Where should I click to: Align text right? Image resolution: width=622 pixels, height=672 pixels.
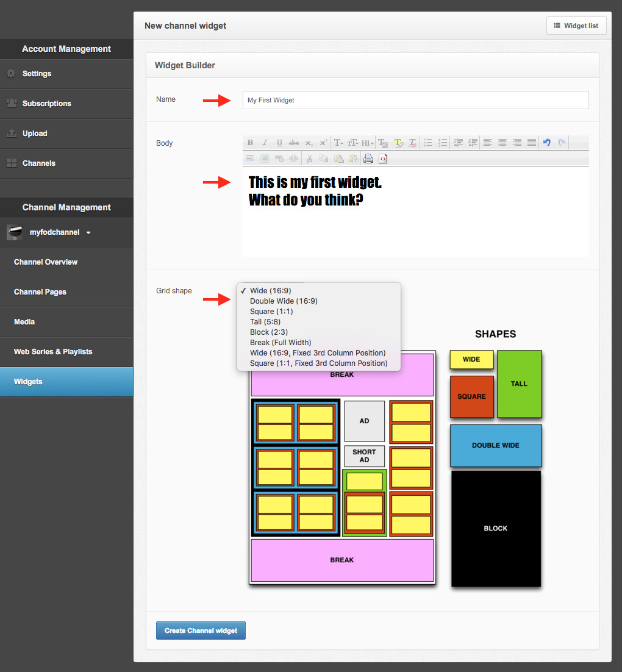tap(517, 143)
